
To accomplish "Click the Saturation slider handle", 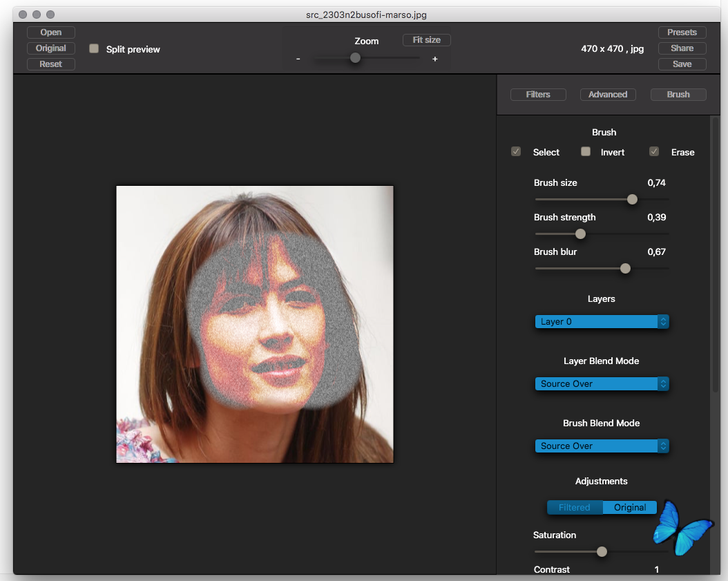I will (602, 552).
